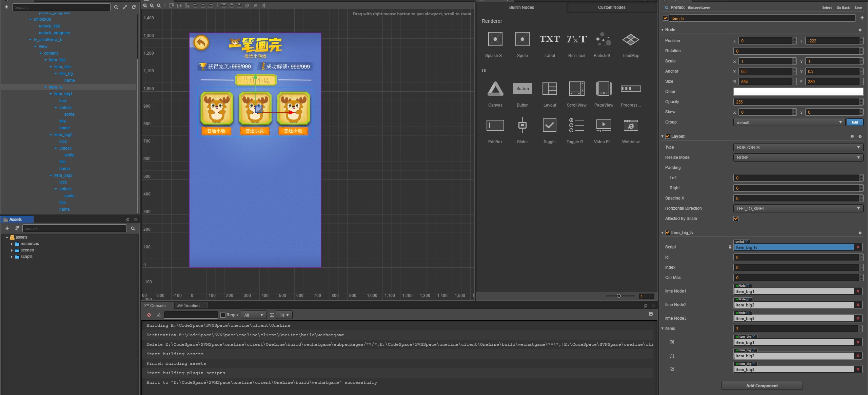Click the Group Edit button
Viewport: 868px width, 395px height.
coord(855,122)
